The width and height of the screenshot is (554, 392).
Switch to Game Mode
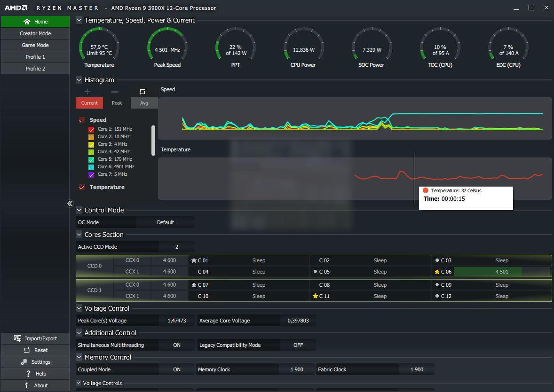(35, 45)
